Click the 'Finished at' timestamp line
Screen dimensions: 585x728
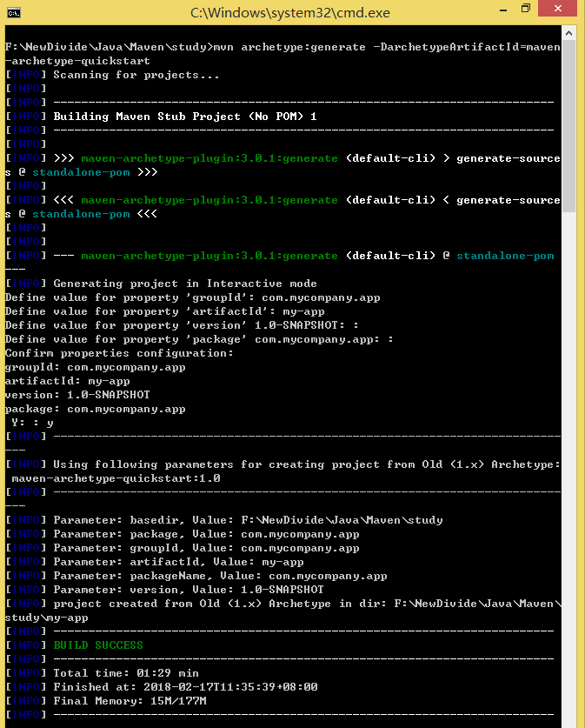coord(185,687)
